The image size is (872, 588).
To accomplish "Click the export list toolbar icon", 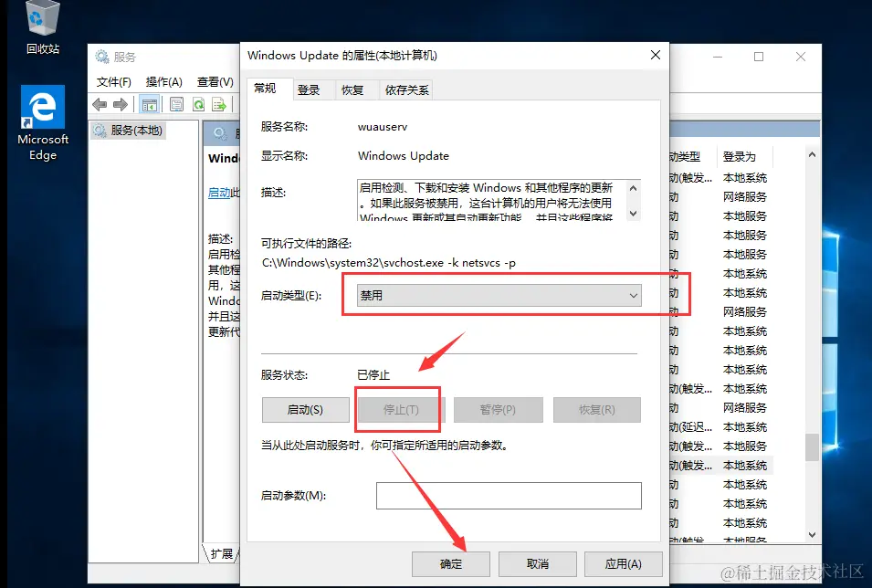I will tap(219, 104).
